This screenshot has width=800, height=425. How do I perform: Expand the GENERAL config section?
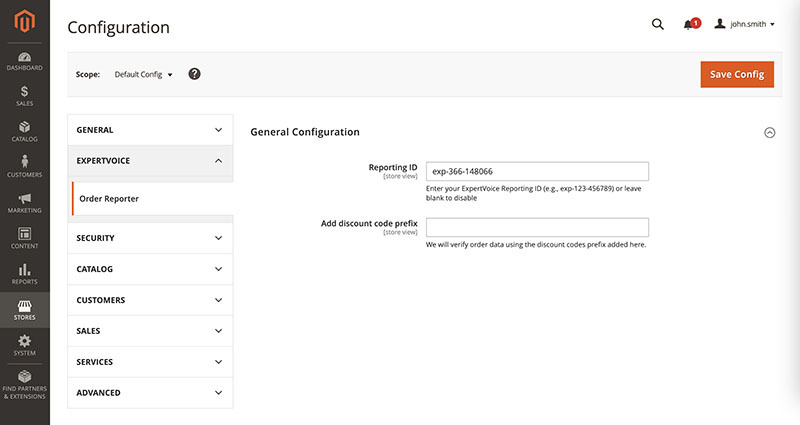150,130
